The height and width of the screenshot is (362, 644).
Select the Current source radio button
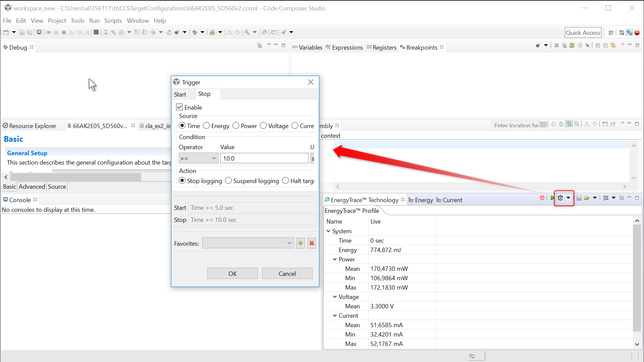coord(295,126)
